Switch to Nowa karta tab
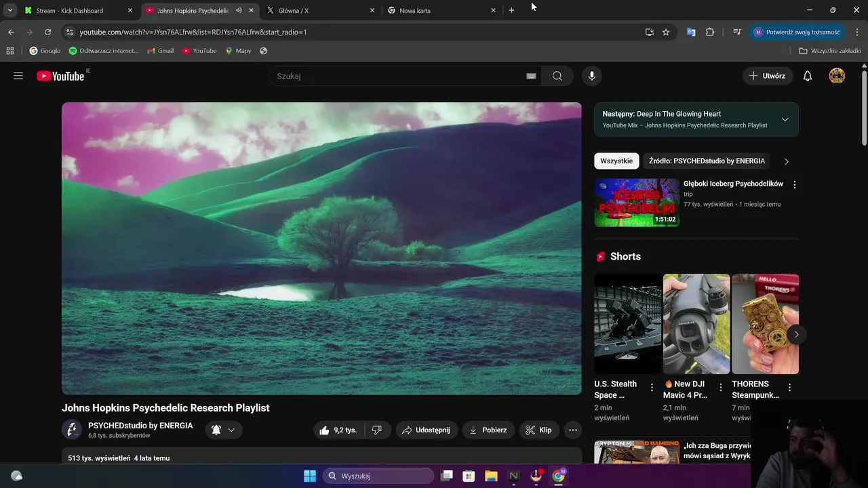This screenshot has height=488, width=868. click(x=441, y=10)
